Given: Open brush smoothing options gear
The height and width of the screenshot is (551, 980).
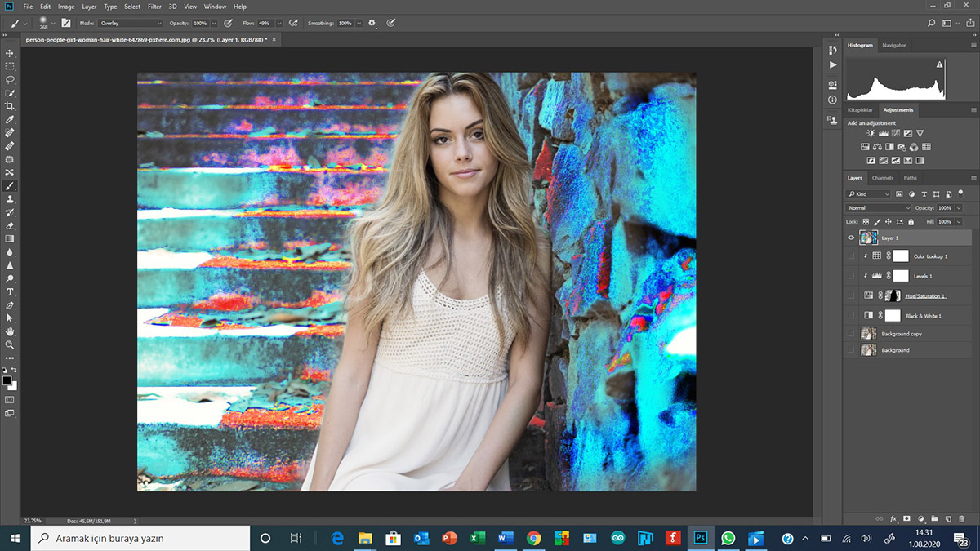Looking at the screenshot, I should tap(372, 23).
